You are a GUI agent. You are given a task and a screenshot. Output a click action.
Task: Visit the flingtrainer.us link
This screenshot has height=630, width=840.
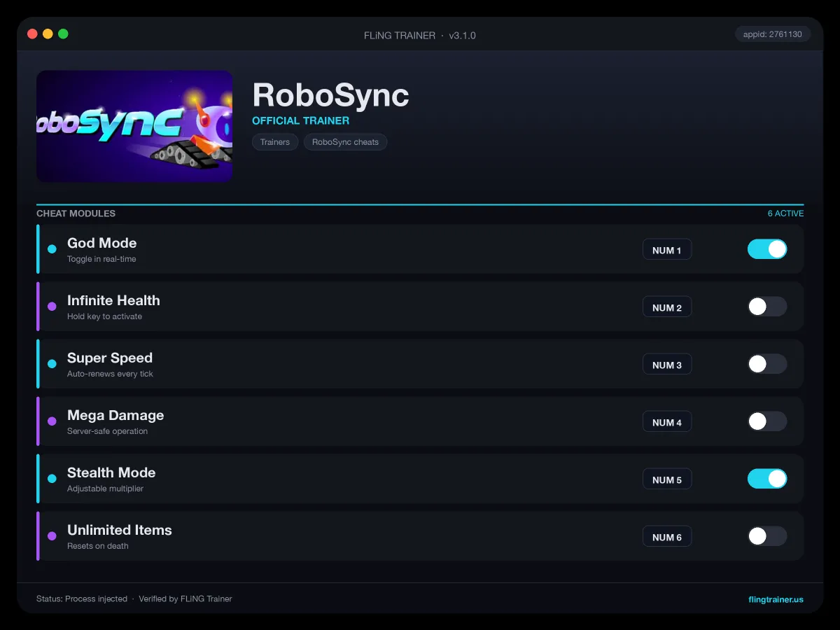776,599
